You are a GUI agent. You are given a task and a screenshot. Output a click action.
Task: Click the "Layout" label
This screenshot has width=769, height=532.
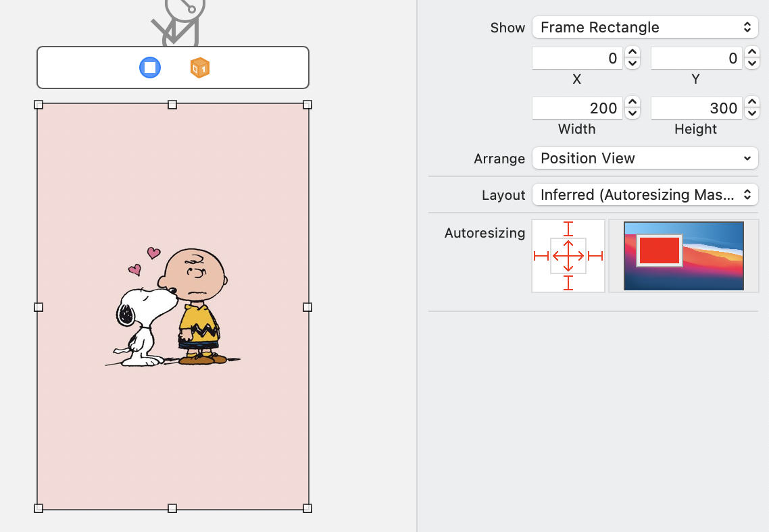(x=503, y=196)
